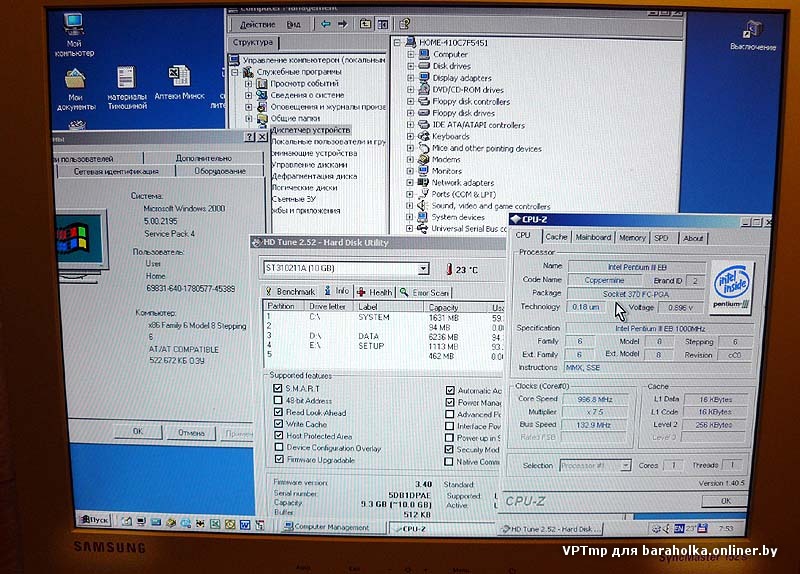The image size is (800, 574).
Task: Switch to HD Tune Health tab
Action: (x=375, y=292)
